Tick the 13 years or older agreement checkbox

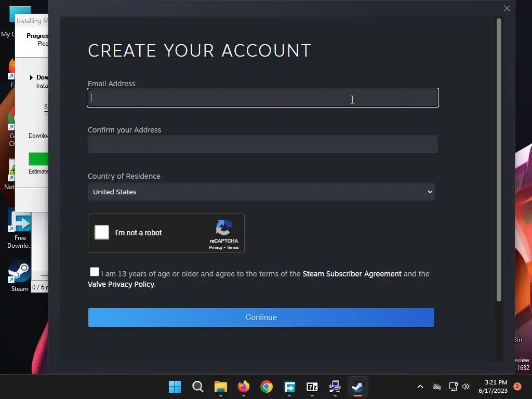(95, 272)
